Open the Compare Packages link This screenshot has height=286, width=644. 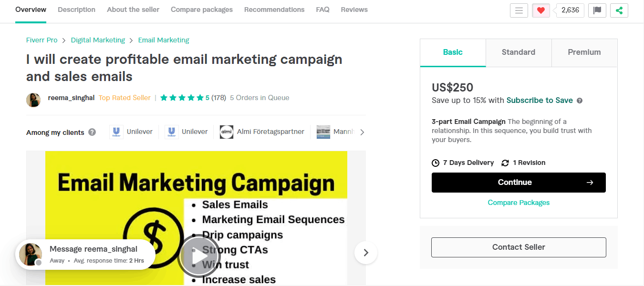point(519,203)
